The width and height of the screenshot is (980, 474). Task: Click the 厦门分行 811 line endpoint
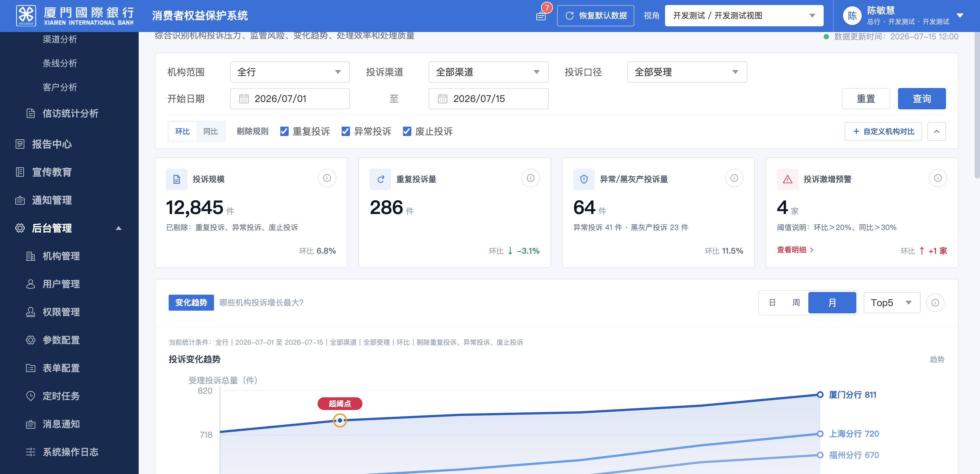point(820,395)
